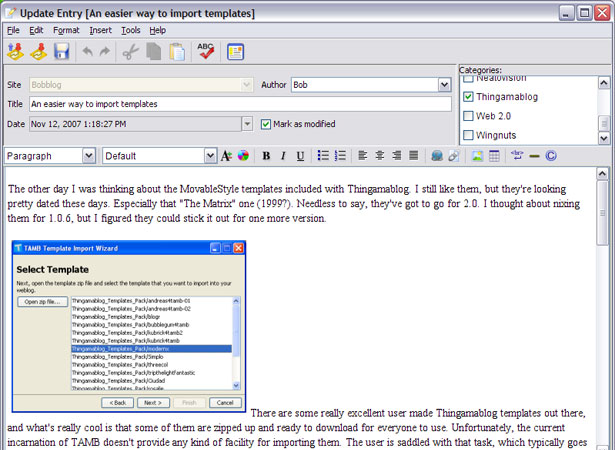Click the edit link properties icon
The image size is (615, 450).
click(454, 156)
